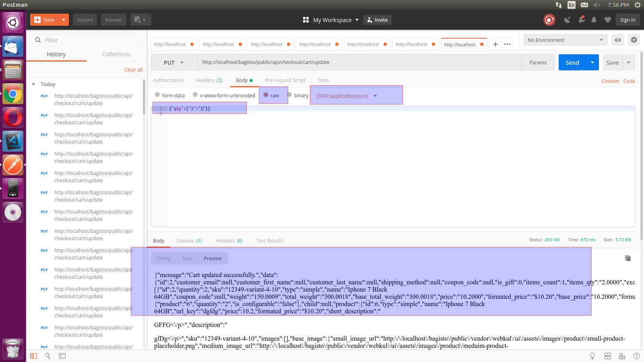
Task: Launch Opera browser from the dock
Action: [13, 118]
